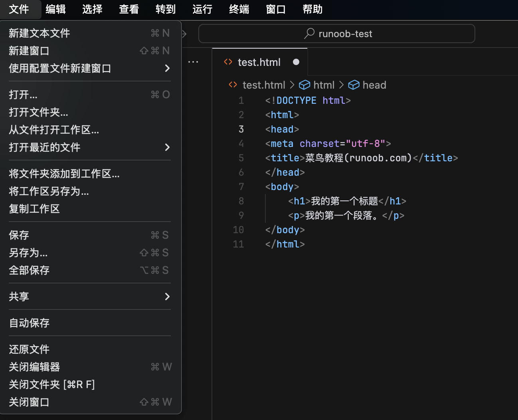
Task: Click the forward navigation arrow beside search
Action: pyautogui.click(x=184, y=34)
